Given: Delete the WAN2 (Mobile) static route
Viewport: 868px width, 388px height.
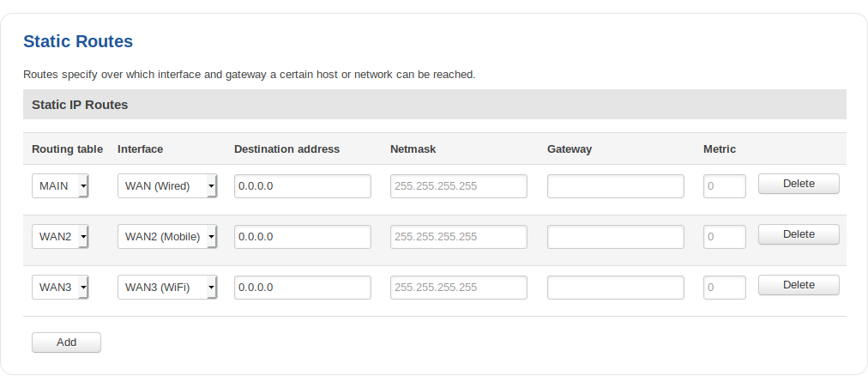Looking at the screenshot, I should coord(799,234).
